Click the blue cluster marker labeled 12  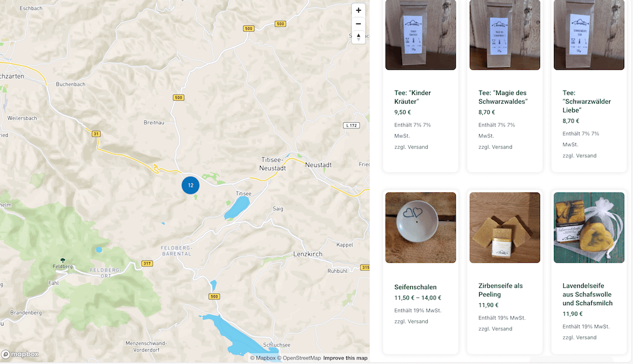coord(191,185)
